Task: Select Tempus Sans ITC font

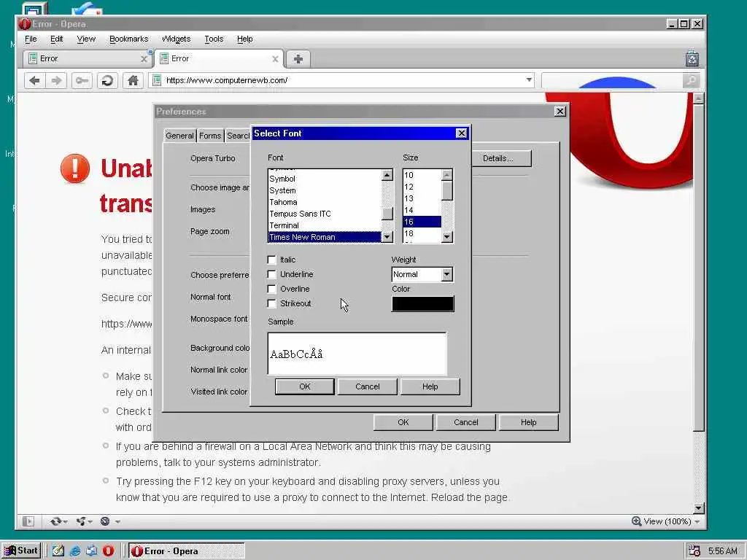Action: point(325,214)
